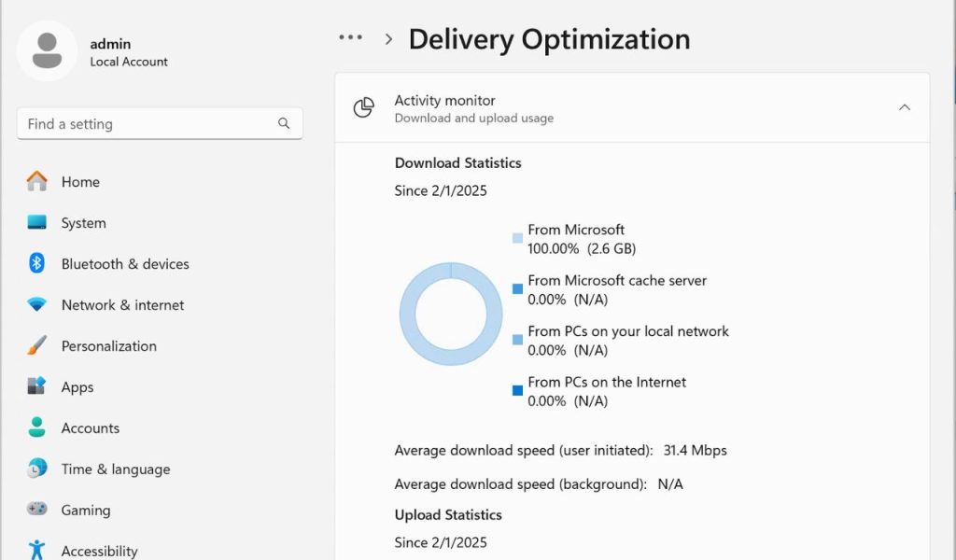Select the Personalization brush icon
Image resolution: width=956 pixels, height=560 pixels.
pyautogui.click(x=35, y=346)
